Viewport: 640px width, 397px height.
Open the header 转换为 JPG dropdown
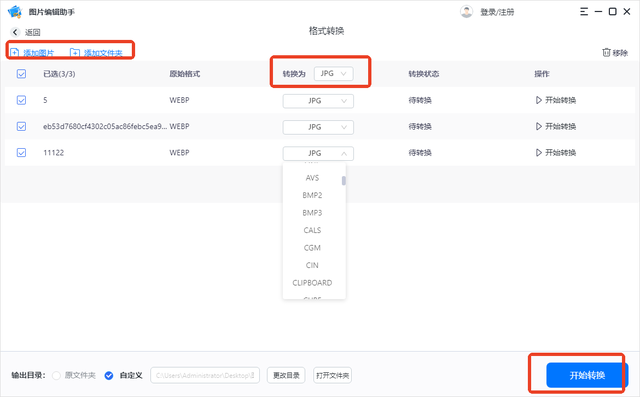pos(333,73)
